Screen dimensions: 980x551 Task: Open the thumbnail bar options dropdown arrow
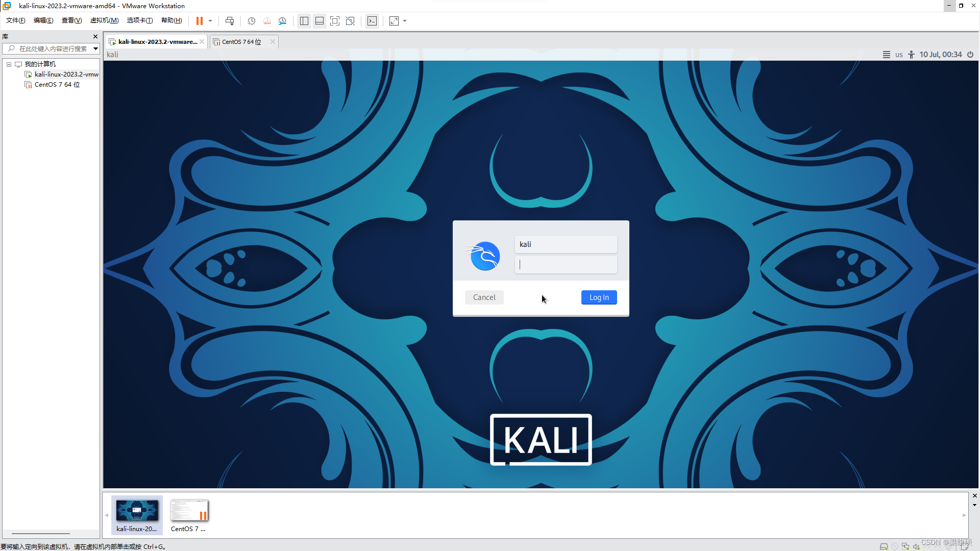click(975, 505)
